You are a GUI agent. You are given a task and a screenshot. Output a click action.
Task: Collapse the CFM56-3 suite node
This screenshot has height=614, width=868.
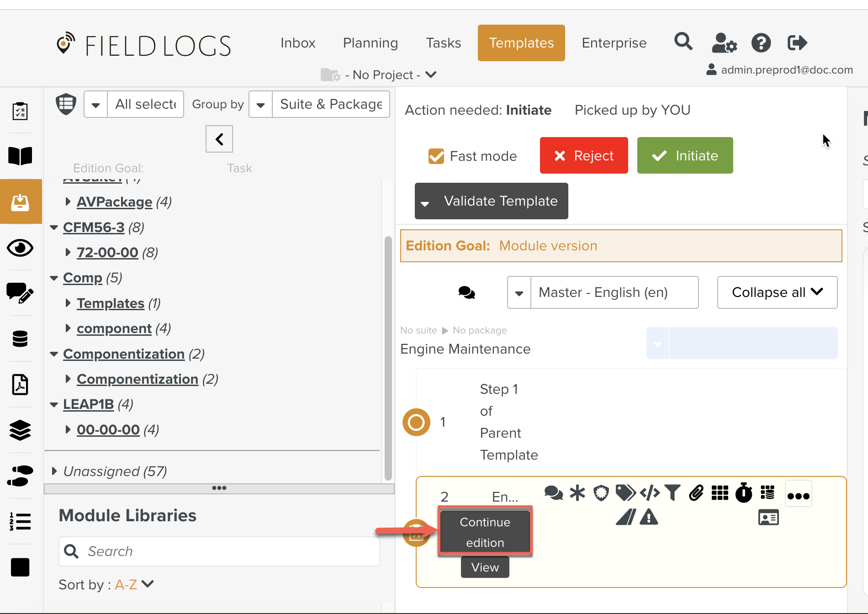(x=54, y=228)
